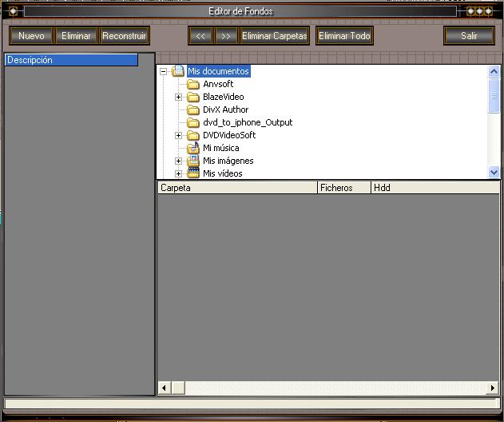Expand the DVDVideoSoft folder
The image size is (504, 422).
pos(178,135)
